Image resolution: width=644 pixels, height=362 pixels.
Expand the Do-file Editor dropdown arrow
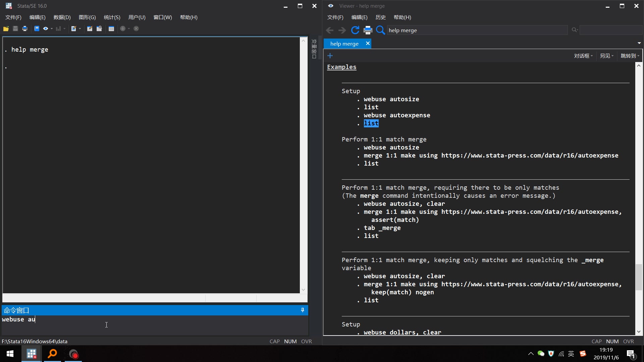(x=80, y=29)
